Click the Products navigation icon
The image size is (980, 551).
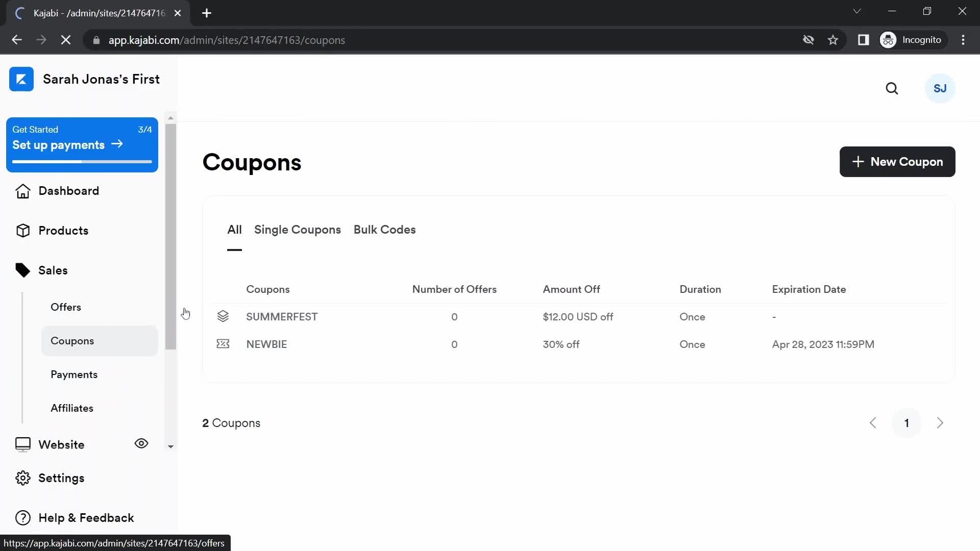point(22,231)
